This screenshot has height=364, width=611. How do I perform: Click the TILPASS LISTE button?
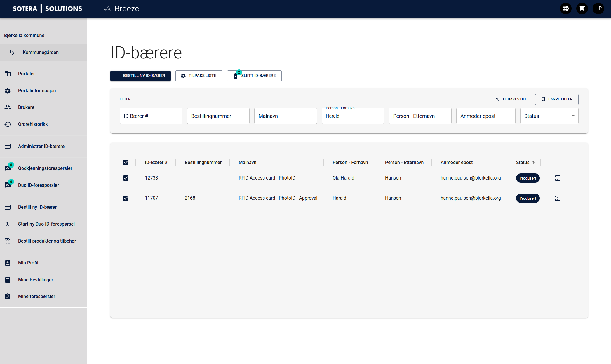[x=199, y=76]
